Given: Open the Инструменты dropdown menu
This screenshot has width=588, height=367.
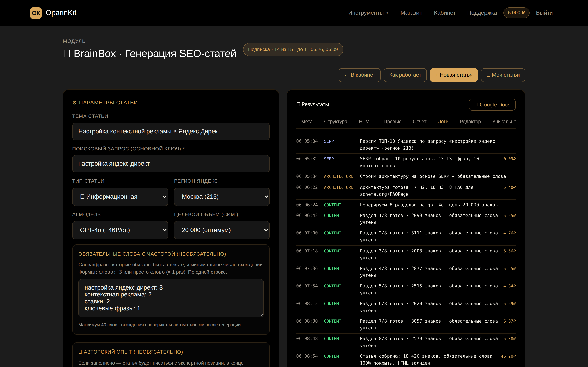Looking at the screenshot, I should click(368, 13).
